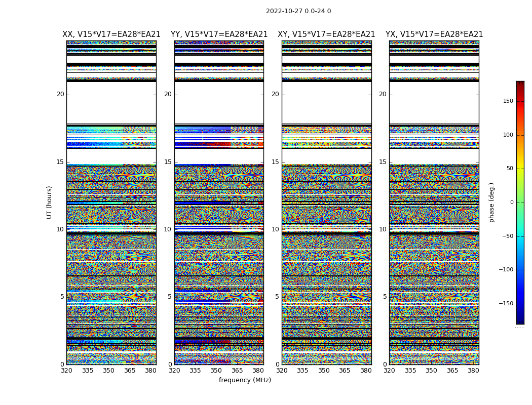Click the date title 2022-10-27 0.0-24.0

pyautogui.click(x=298, y=11)
